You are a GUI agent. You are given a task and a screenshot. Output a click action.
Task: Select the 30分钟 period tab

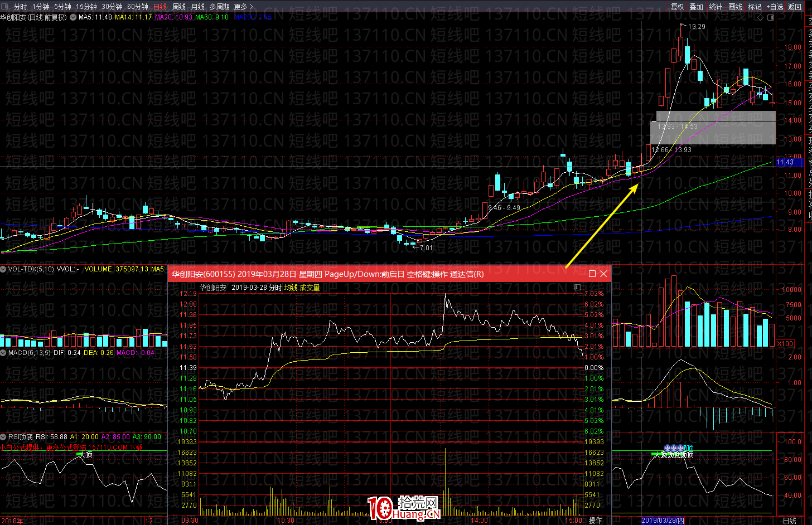[112, 7]
